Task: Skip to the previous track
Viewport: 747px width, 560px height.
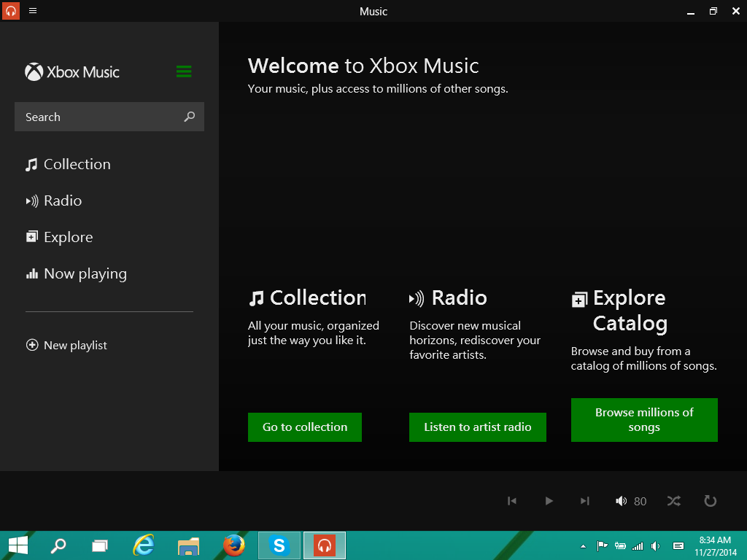Action: [512, 501]
